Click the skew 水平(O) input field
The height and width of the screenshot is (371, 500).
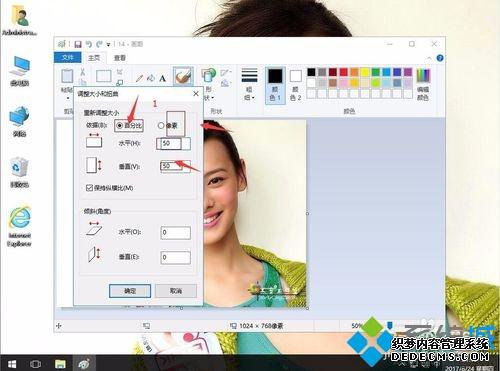176,232
